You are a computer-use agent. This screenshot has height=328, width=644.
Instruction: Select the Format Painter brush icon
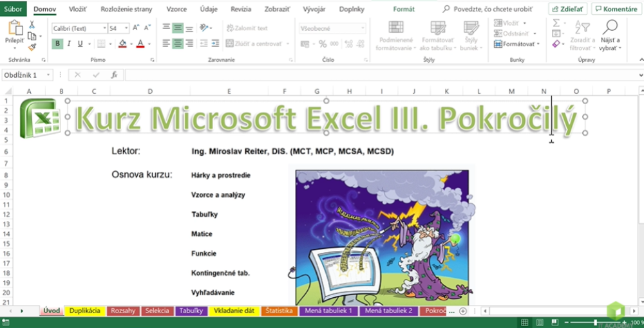point(32,47)
